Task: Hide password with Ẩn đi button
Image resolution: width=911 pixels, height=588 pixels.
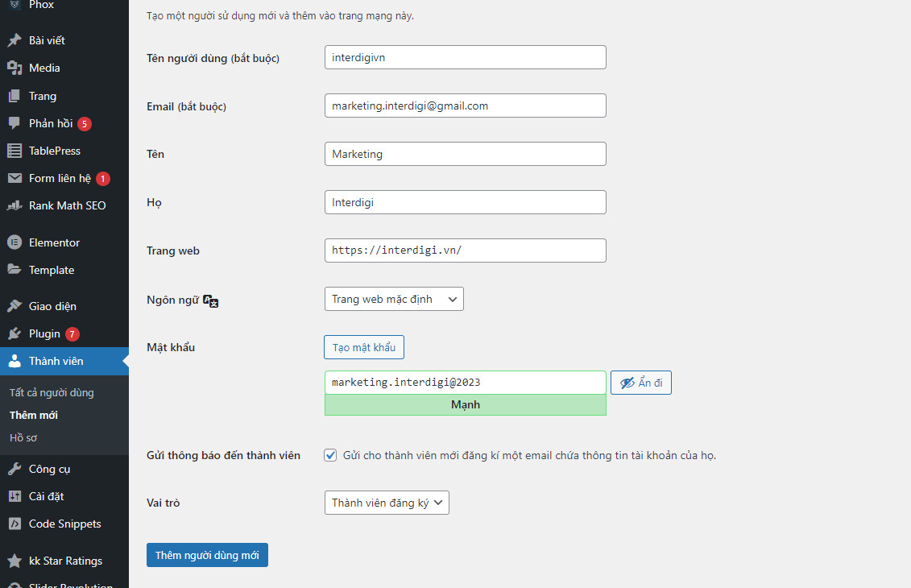Action: tap(641, 383)
